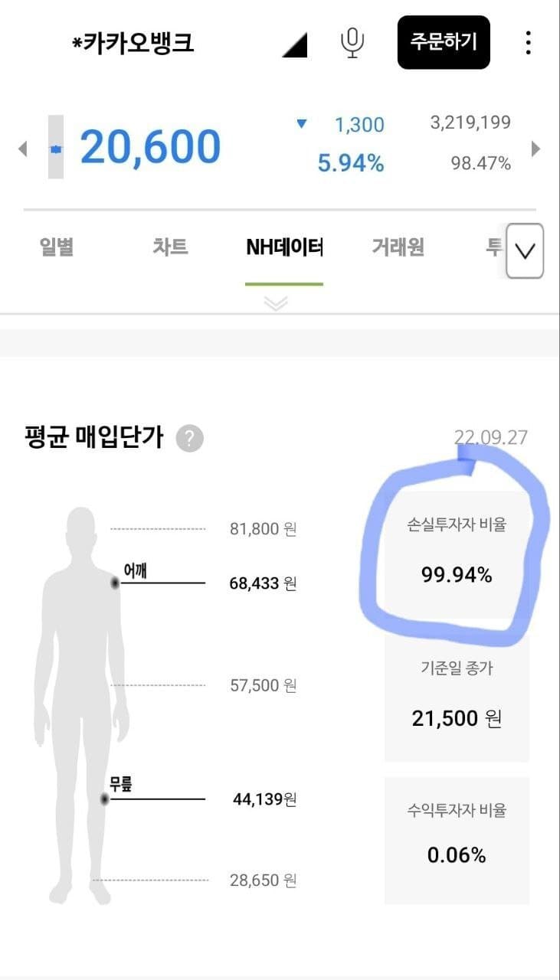Select the 무릎 knee marker dot
This screenshot has width=560, height=980.
[x=105, y=799]
